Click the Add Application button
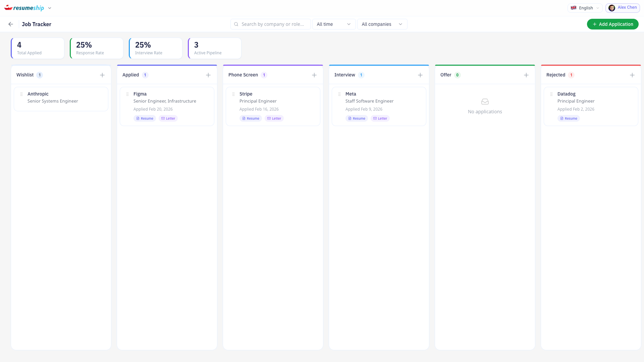This screenshot has height=362, width=644. (x=612, y=24)
